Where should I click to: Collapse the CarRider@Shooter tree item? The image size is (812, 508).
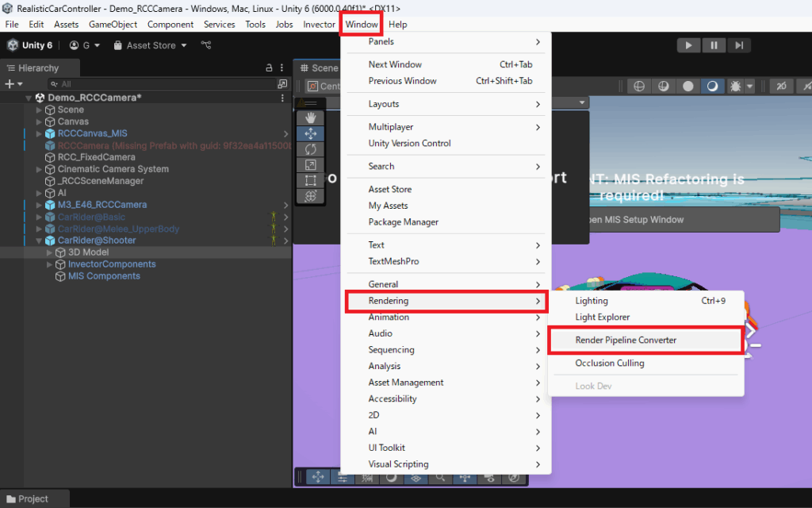tap(40, 241)
